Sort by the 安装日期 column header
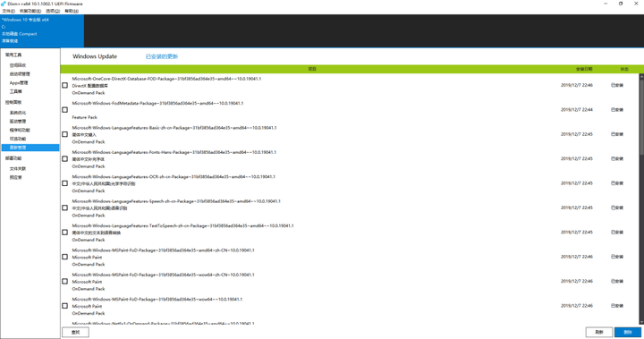This screenshot has height=339, width=644. coord(583,69)
